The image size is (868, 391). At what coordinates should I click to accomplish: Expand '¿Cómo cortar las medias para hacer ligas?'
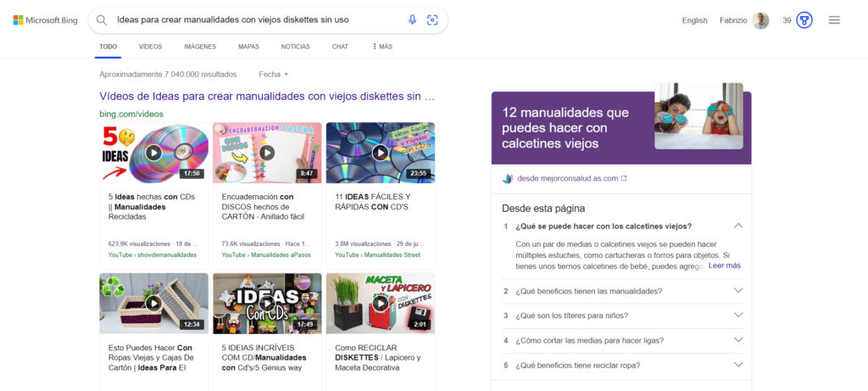pos(737,340)
